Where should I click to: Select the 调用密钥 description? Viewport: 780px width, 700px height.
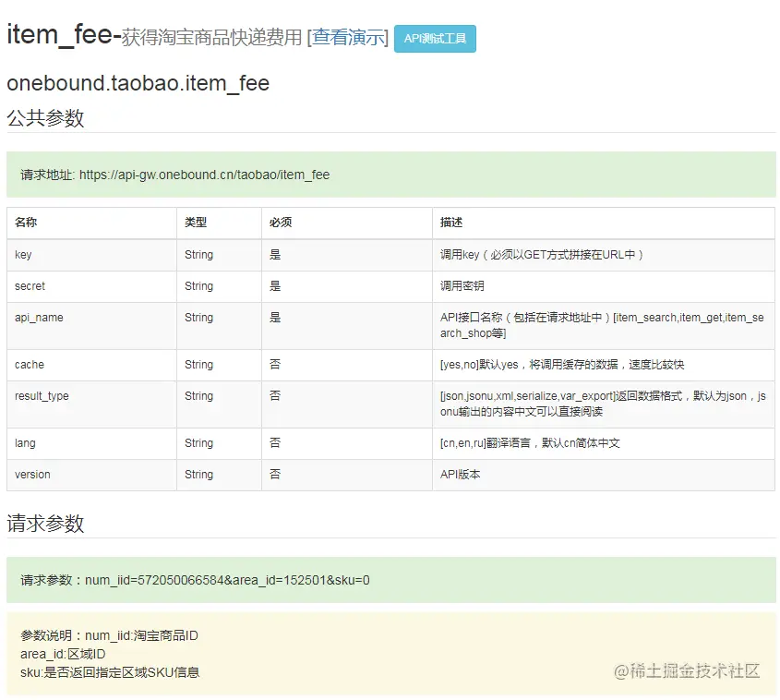click(x=462, y=286)
